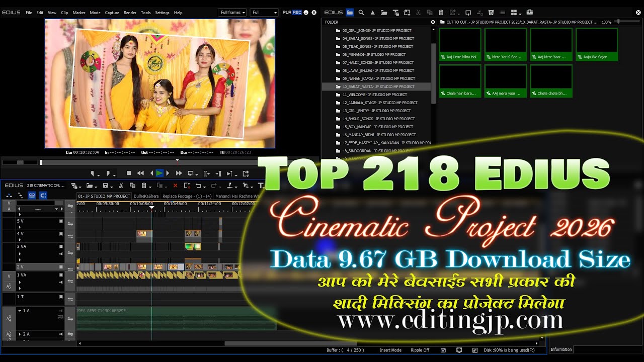Open the Clip menu

pos(64,13)
